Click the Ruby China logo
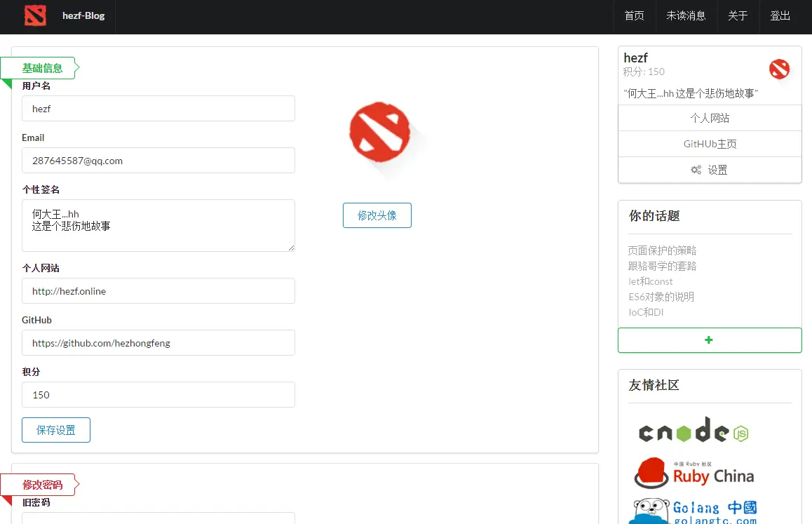The image size is (812, 524). click(693, 473)
